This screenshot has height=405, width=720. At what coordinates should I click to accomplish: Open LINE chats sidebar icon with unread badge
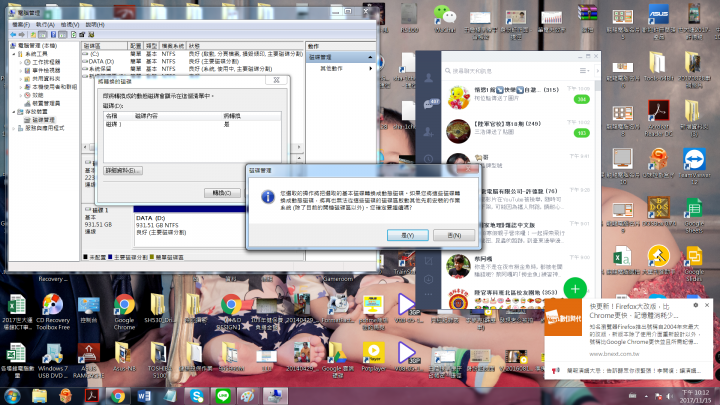click(x=429, y=104)
